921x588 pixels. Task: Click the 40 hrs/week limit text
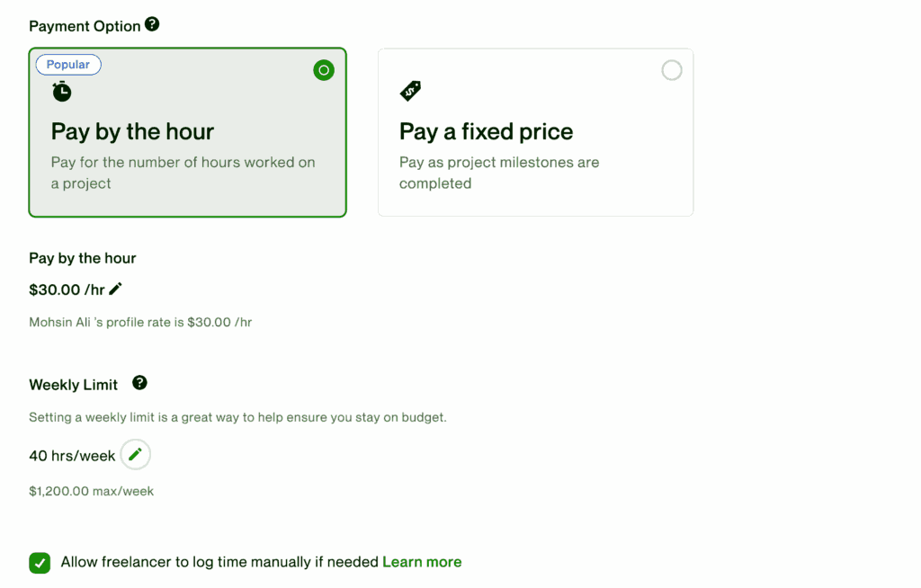tap(72, 456)
